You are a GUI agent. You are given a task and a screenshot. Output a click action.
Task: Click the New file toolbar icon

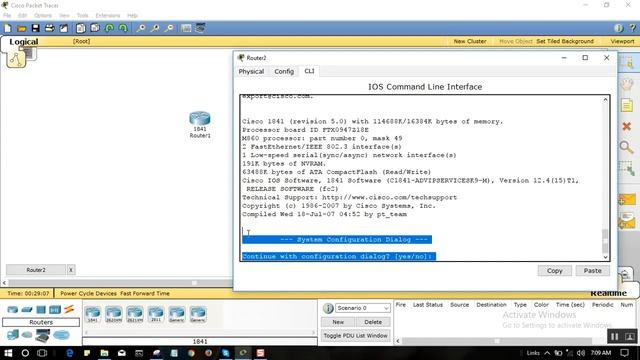(x=8, y=28)
